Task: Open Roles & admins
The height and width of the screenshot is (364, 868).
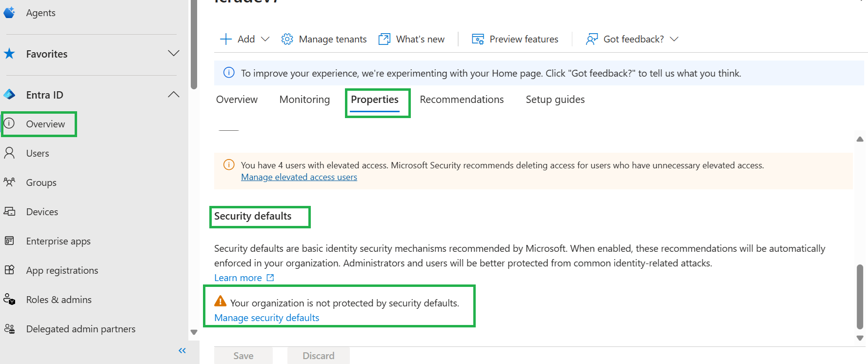Action: click(x=59, y=299)
